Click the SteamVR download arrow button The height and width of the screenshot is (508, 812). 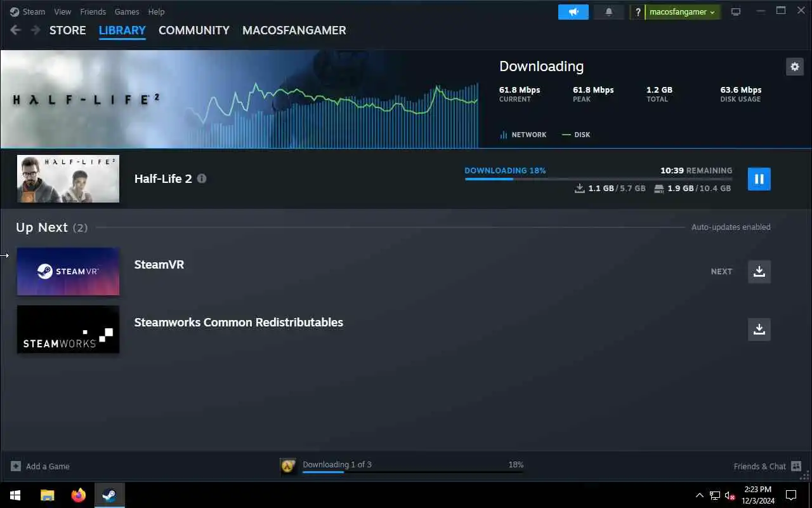[x=759, y=271]
